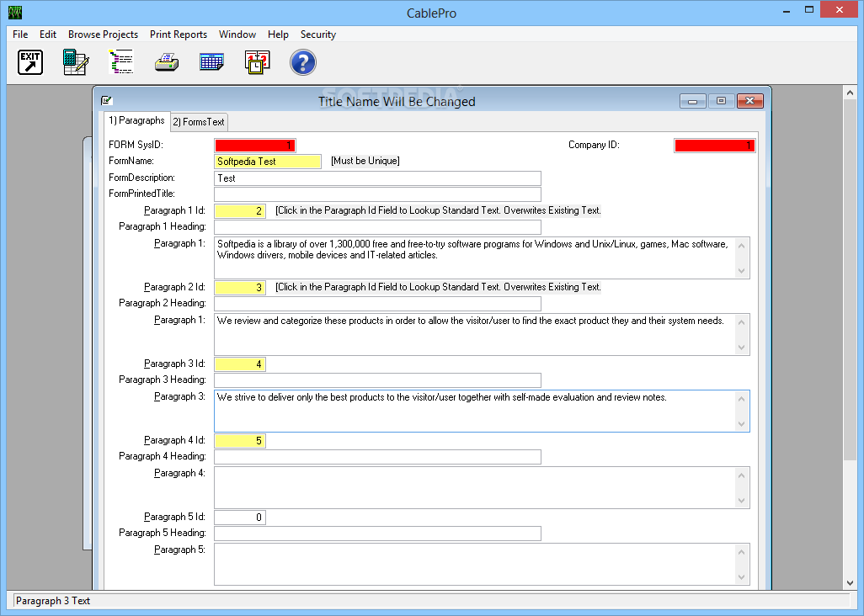Click the empty FormPrintedTitle field
The image size is (864, 616).
coord(377,194)
